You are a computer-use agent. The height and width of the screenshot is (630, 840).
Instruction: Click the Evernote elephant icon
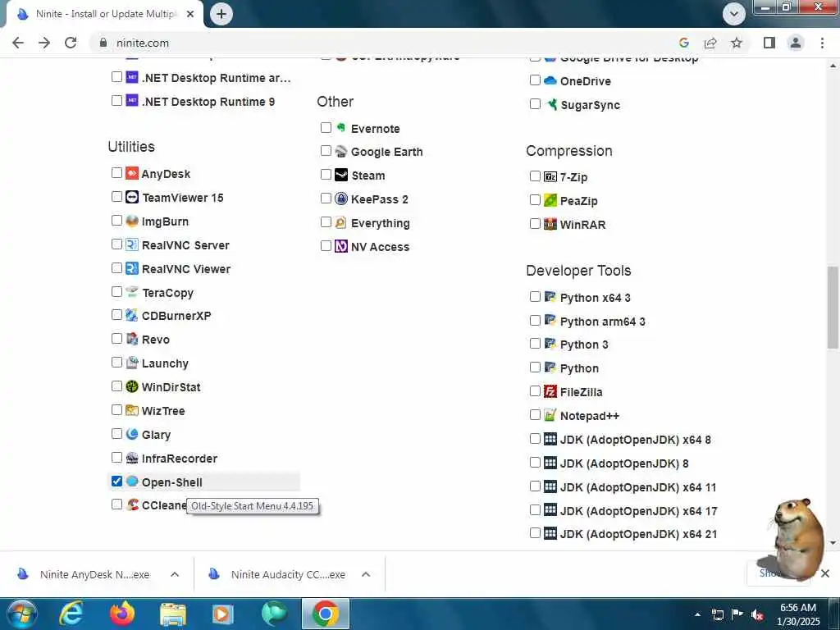tap(340, 127)
